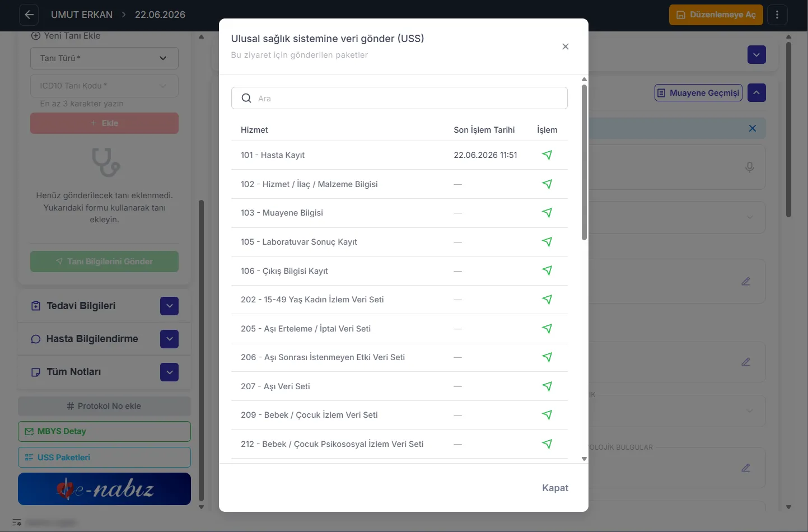Expand the Hasta Bilgilendirme section
Image resolution: width=808 pixels, height=532 pixels.
[x=169, y=339]
